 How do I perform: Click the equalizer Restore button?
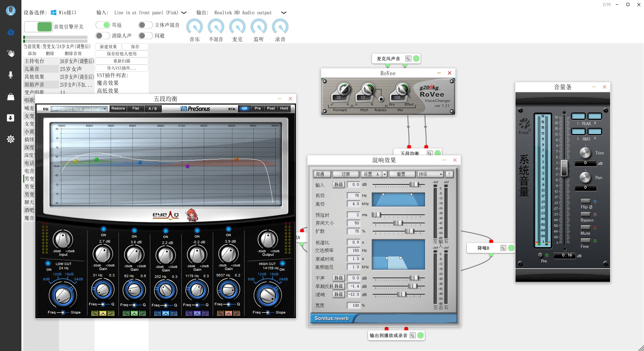point(118,108)
